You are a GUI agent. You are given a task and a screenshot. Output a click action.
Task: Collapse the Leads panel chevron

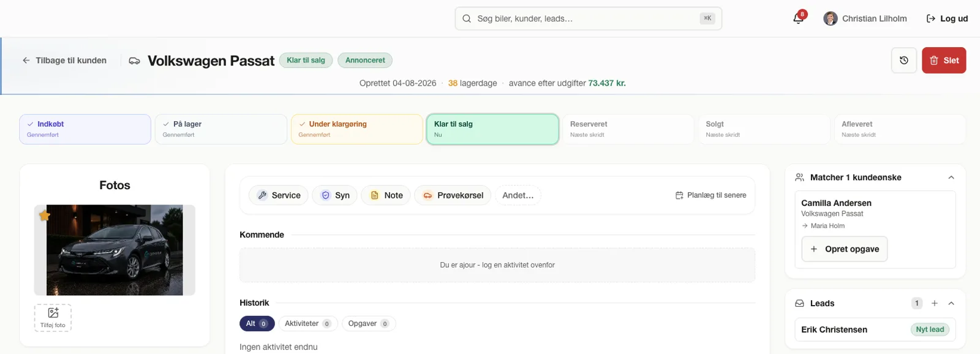(x=951, y=303)
